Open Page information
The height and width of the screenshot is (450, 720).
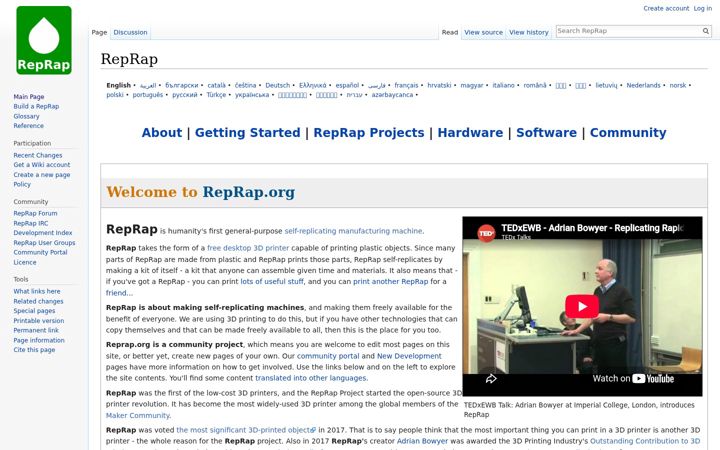(39, 340)
